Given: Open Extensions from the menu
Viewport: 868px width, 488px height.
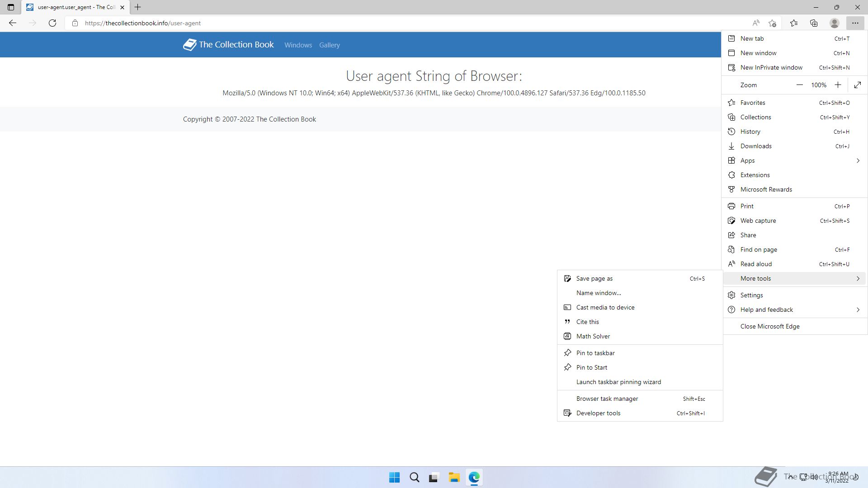Looking at the screenshot, I should pos(794,175).
